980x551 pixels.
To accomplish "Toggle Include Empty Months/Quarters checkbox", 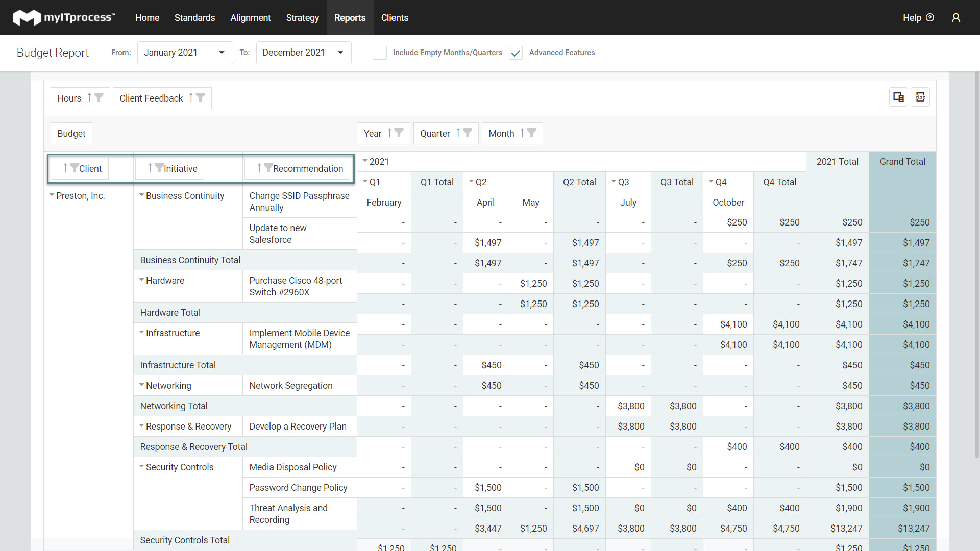I will click(x=379, y=53).
